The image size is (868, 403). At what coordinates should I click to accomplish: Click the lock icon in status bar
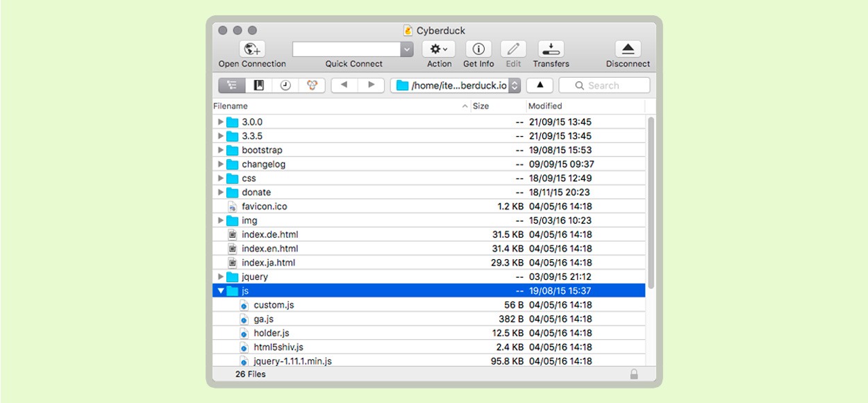634,375
